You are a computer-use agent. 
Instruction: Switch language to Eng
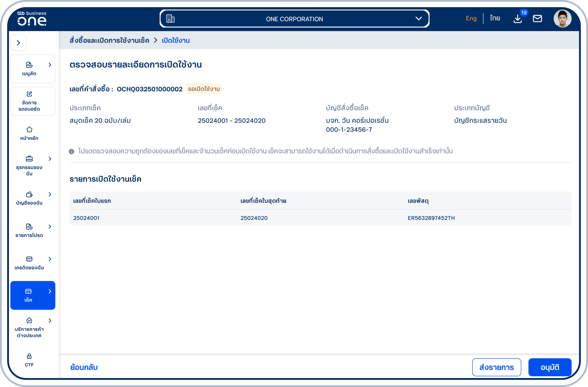click(x=471, y=18)
